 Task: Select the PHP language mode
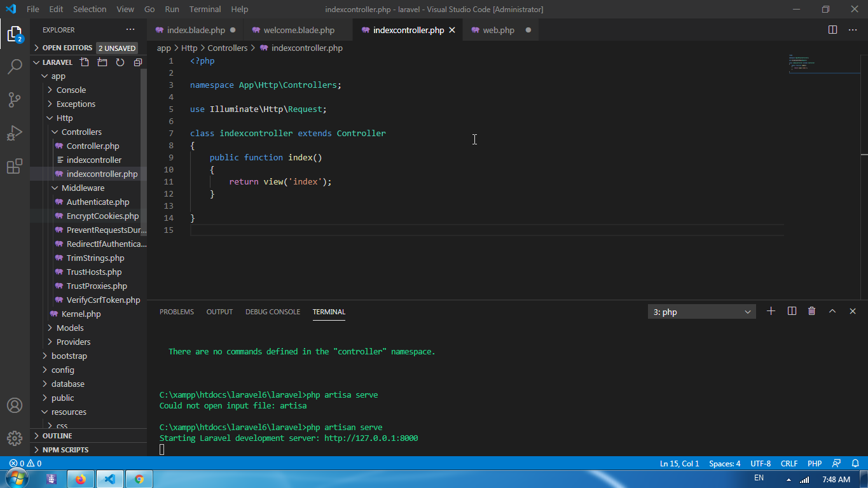[815, 463]
